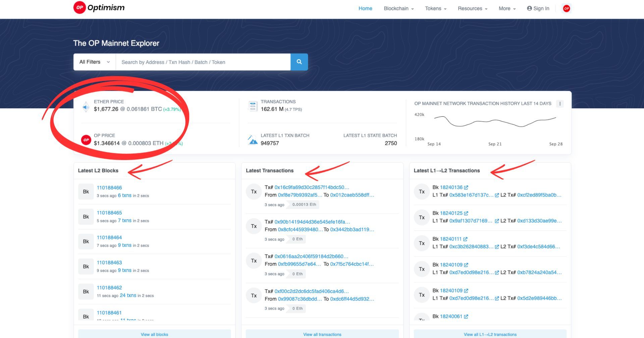Screen dimensions: 644x338
Task: Open external link icon after L1 Tx 0x9af1307d7169
Action: 497,221
